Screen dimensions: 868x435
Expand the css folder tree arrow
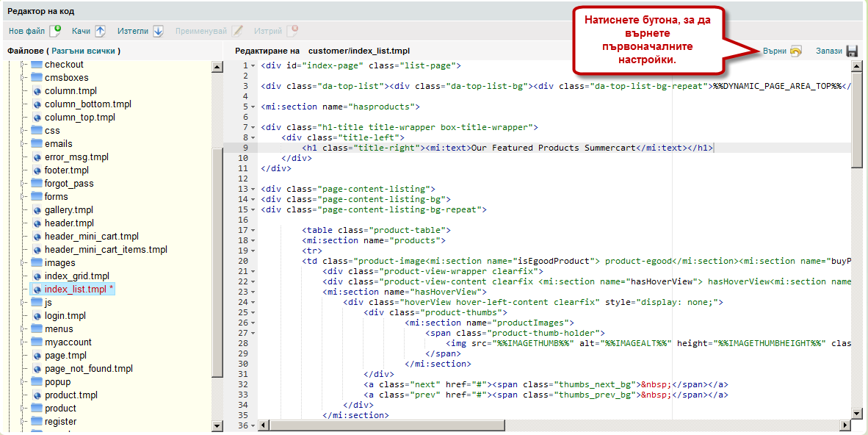tap(21, 131)
